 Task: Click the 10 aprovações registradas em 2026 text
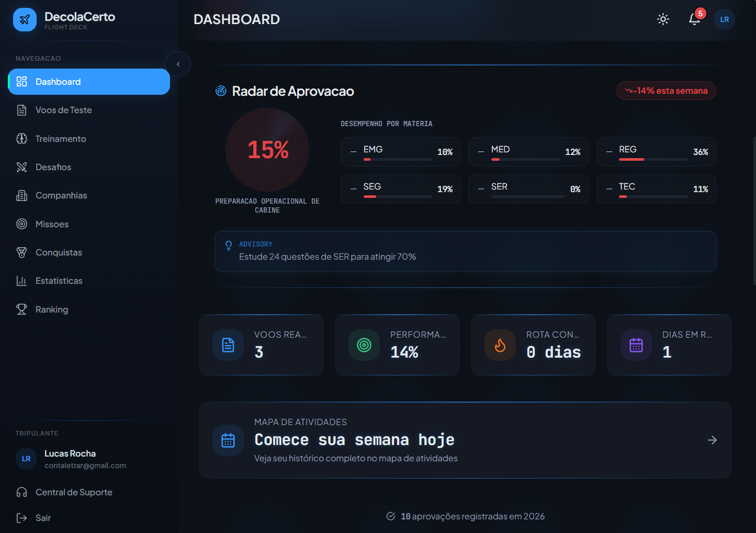point(472,516)
